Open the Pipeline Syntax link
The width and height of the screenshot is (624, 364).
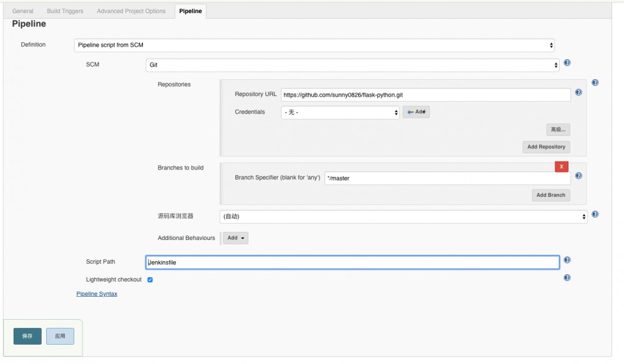(97, 294)
